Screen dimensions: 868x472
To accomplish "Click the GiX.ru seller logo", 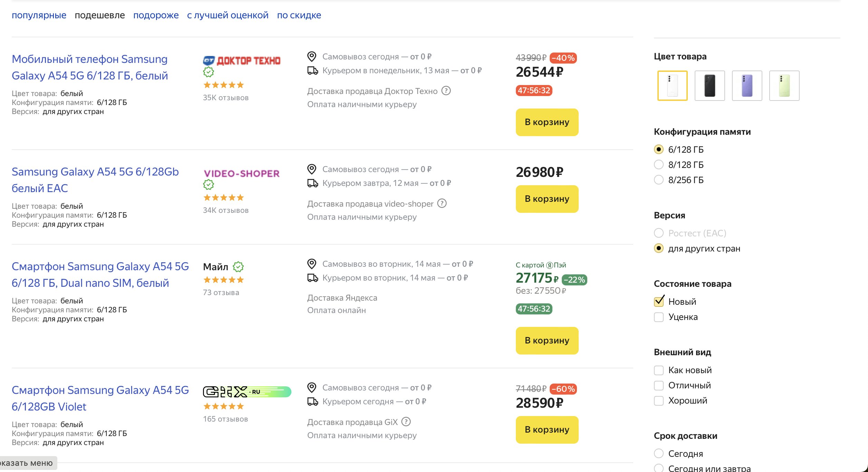I will coord(247,392).
